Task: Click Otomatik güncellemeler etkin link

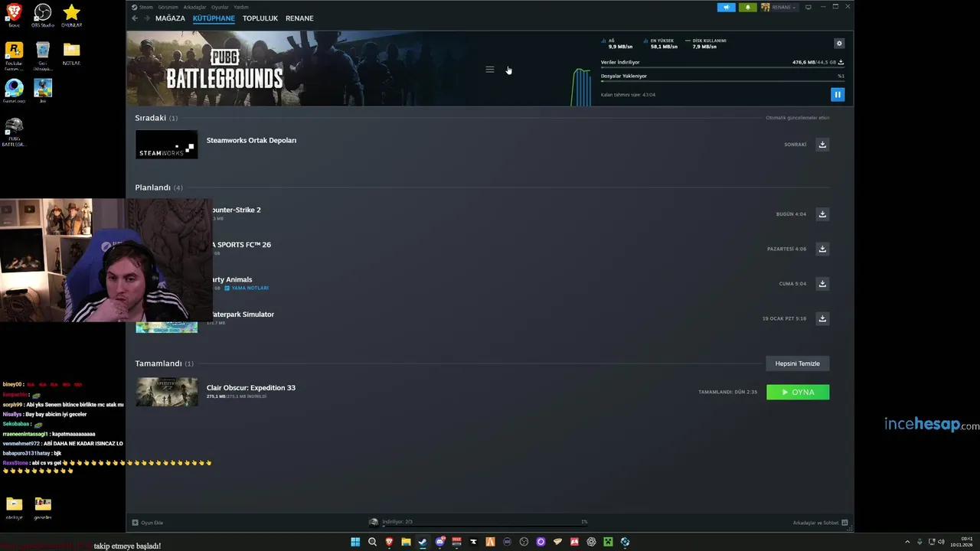Action: [x=798, y=118]
